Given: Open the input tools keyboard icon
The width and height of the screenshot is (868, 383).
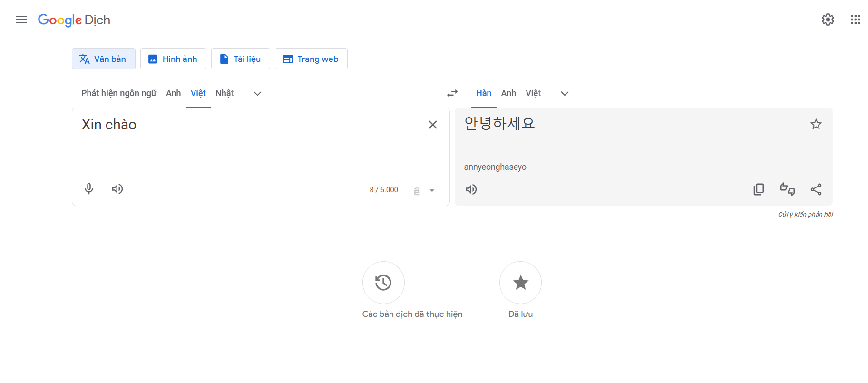Looking at the screenshot, I should tap(417, 190).
